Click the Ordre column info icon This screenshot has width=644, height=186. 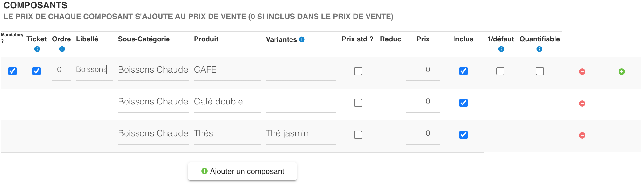point(62,49)
